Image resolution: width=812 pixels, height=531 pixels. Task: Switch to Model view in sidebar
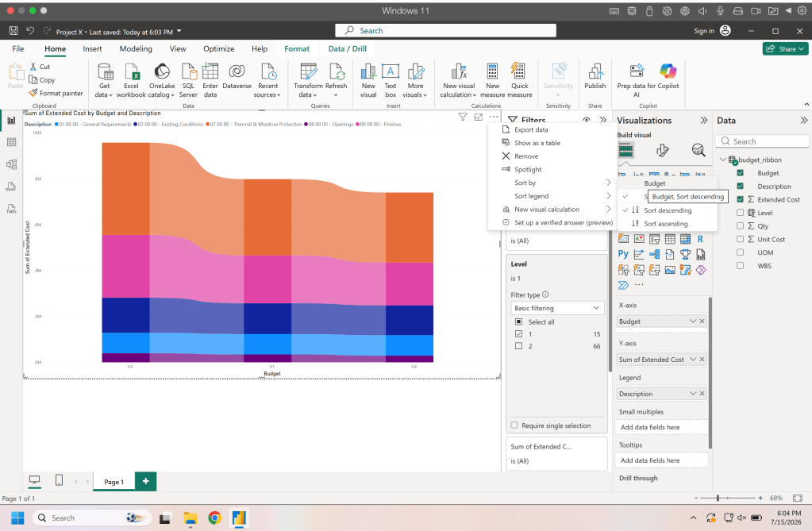tap(11, 164)
